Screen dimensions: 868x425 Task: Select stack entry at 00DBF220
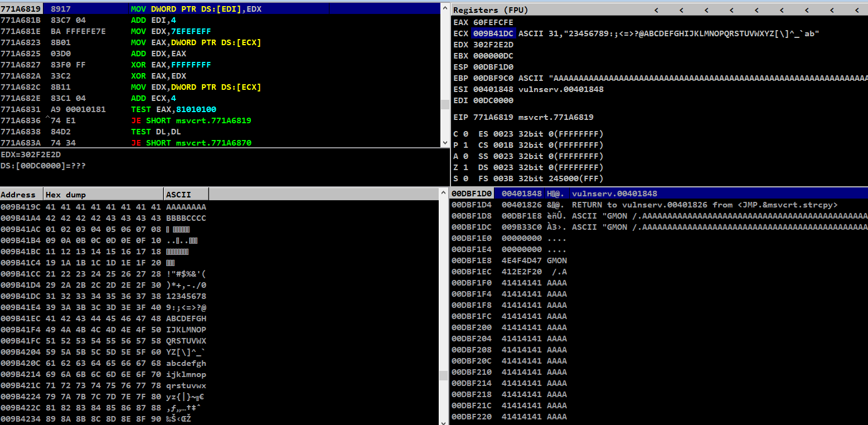[x=659, y=417]
